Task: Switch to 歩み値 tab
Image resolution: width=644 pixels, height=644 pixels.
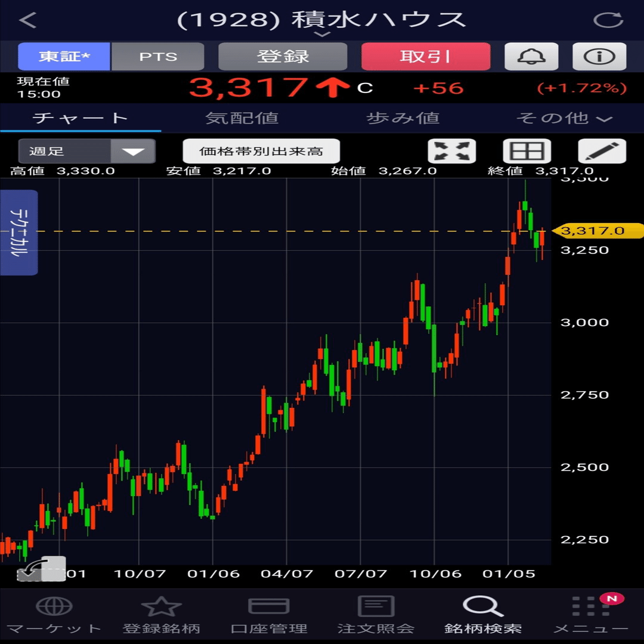Action: pos(403,118)
